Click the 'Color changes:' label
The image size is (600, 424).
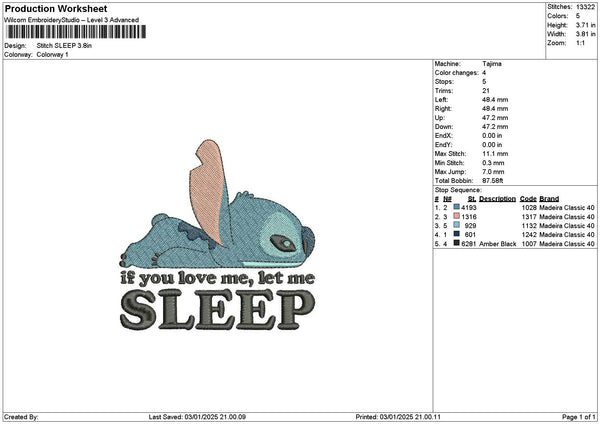[x=457, y=73]
